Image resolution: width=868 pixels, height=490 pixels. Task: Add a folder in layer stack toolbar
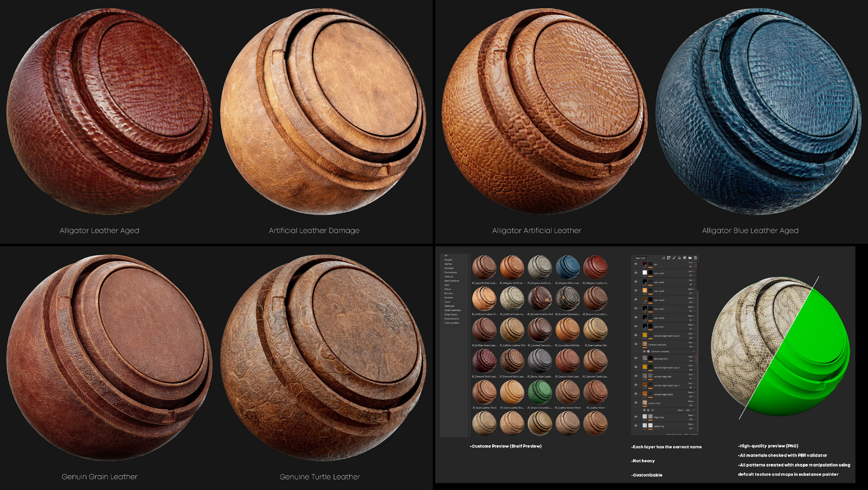click(x=690, y=258)
